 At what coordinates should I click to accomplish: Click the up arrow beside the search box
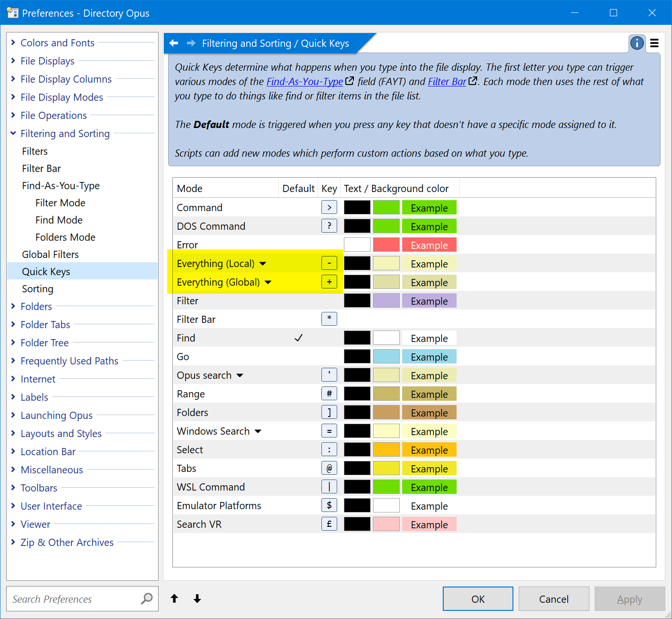174,598
